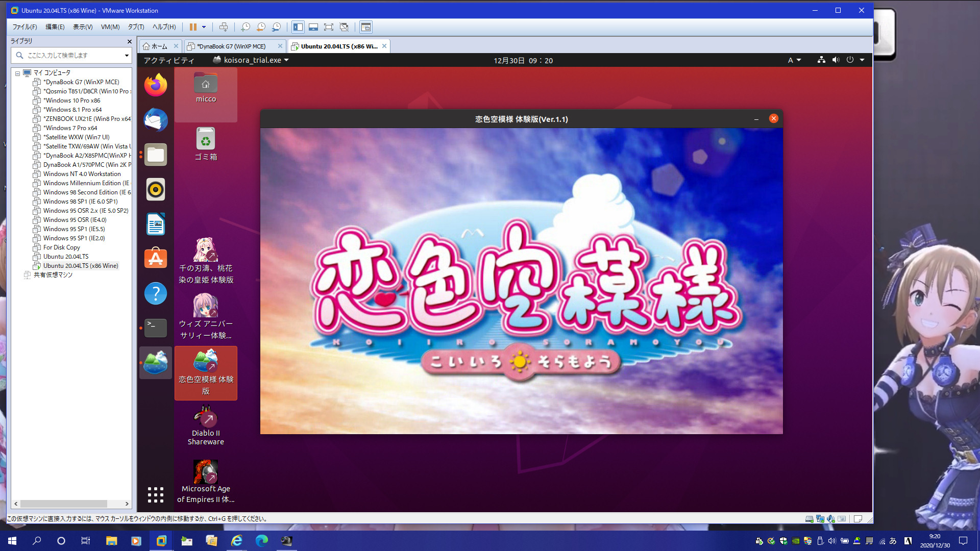
Task: Open the clock 12月30日 09:20 calendar
Action: (x=523, y=60)
